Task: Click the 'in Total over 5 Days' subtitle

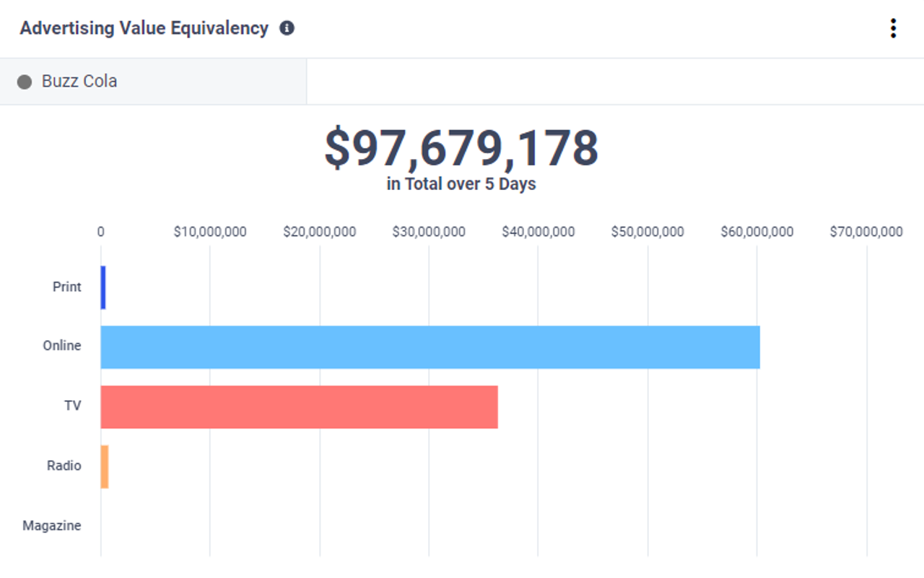Action: click(x=461, y=184)
